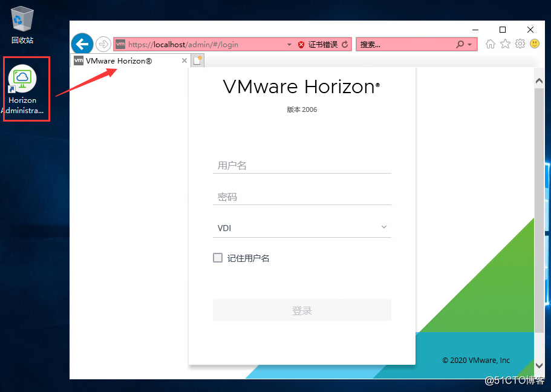Expand the address bar URL dropdown

(x=289, y=45)
